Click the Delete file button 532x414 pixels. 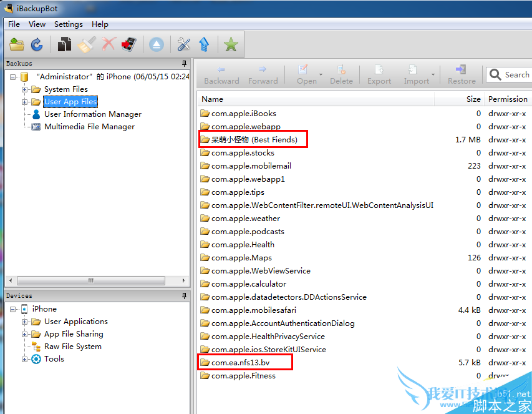click(341, 76)
